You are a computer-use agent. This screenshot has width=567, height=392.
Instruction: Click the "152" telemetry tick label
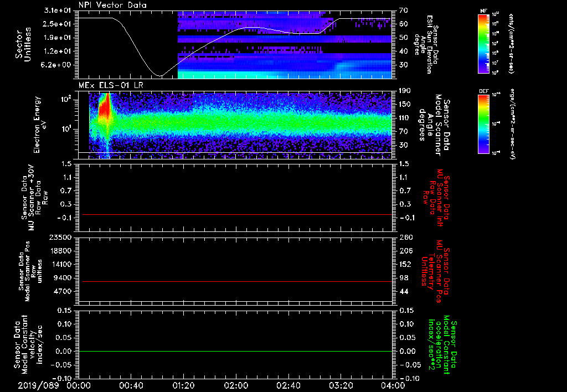click(x=406, y=264)
